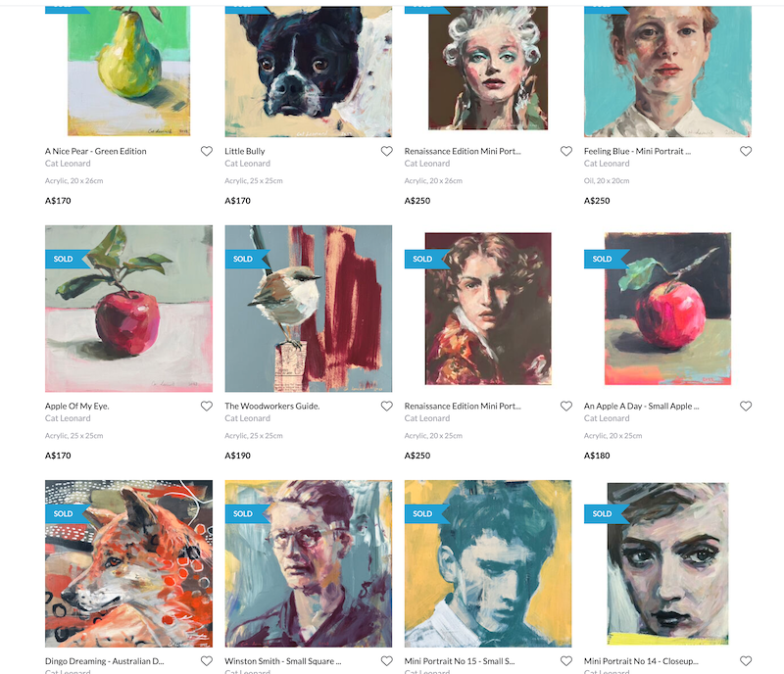Click heart icon beside Little Bully
This screenshot has height=674, width=784.
tap(386, 151)
